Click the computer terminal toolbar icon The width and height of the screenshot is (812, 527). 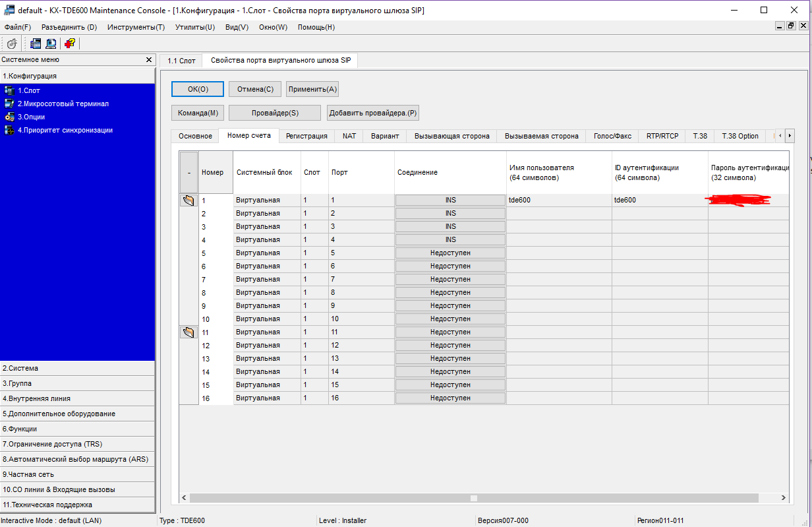pyautogui.click(x=50, y=44)
